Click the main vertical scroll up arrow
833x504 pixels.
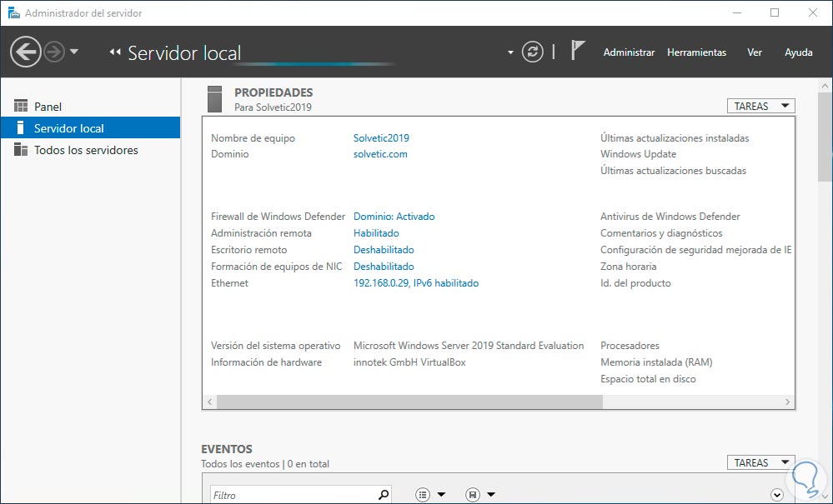(825, 86)
